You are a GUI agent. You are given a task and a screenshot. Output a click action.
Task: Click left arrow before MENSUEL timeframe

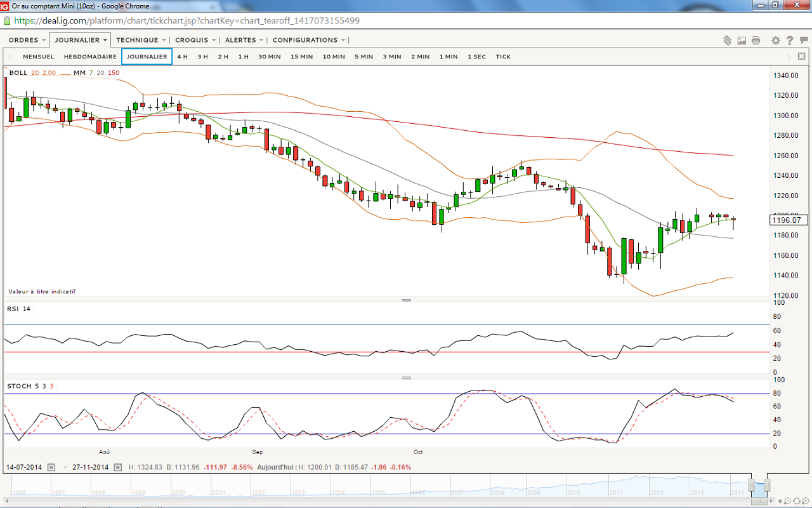pyautogui.click(x=10, y=57)
